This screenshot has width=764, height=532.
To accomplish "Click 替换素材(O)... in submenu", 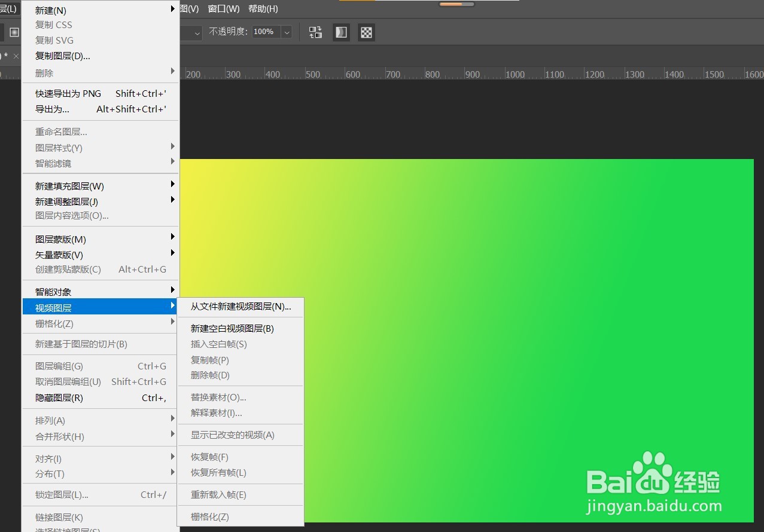I will [x=241, y=397].
